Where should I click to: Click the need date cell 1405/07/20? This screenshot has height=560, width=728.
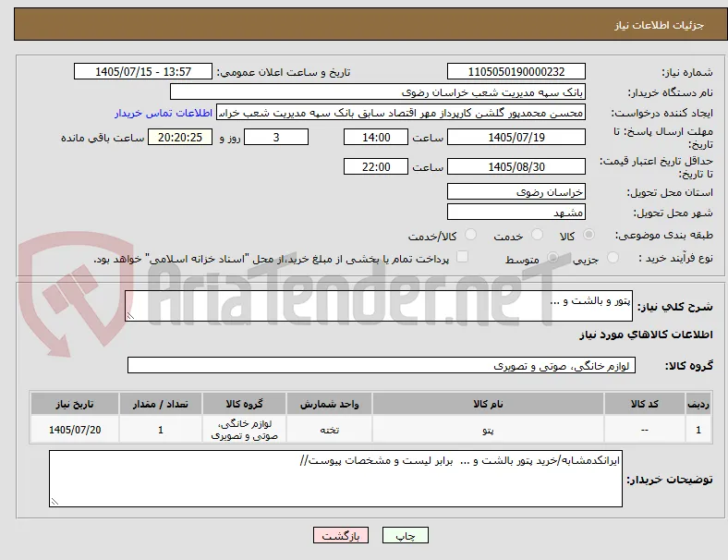[75, 430]
